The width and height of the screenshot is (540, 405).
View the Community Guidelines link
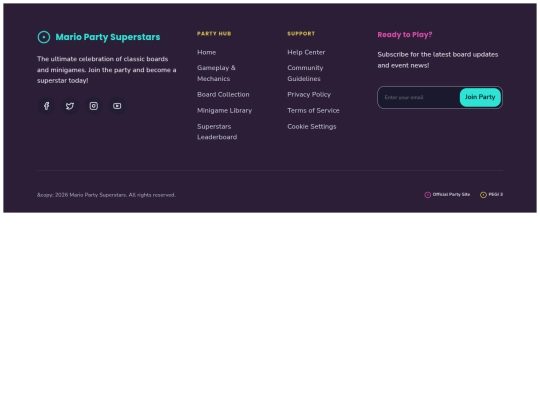coord(305,73)
